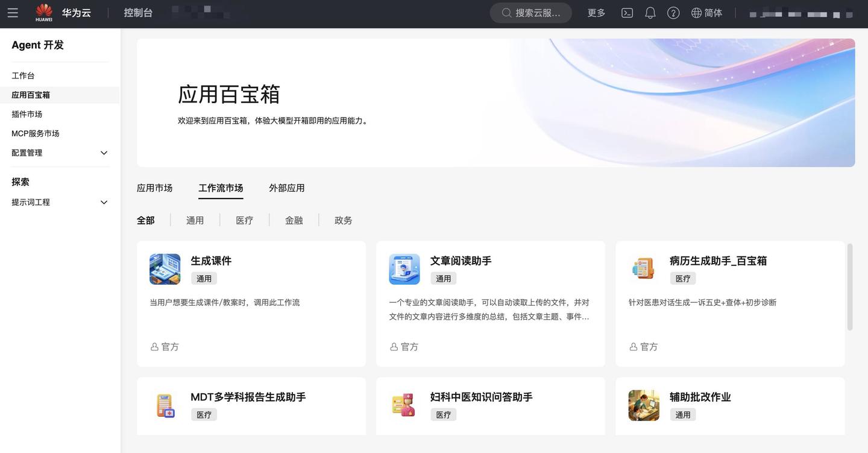Viewport: 868px width, 453px height.
Task: Filter workflows by 金融 category
Action: [x=294, y=220]
